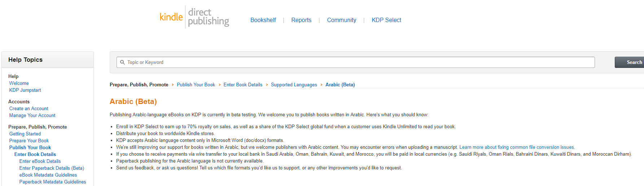The width and height of the screenshot is (644, 186).
Task: Select Enter Book Details in sidebar
Action: [35, 154]
